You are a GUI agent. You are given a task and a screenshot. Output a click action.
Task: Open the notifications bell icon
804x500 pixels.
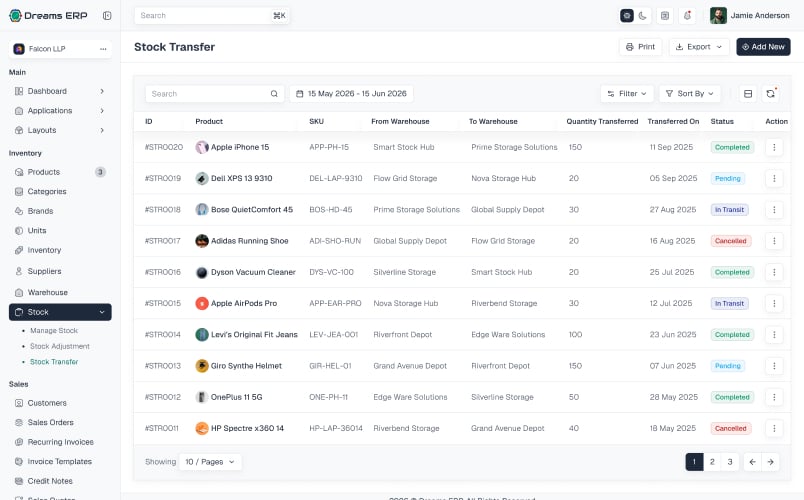(x=688, y=15)
